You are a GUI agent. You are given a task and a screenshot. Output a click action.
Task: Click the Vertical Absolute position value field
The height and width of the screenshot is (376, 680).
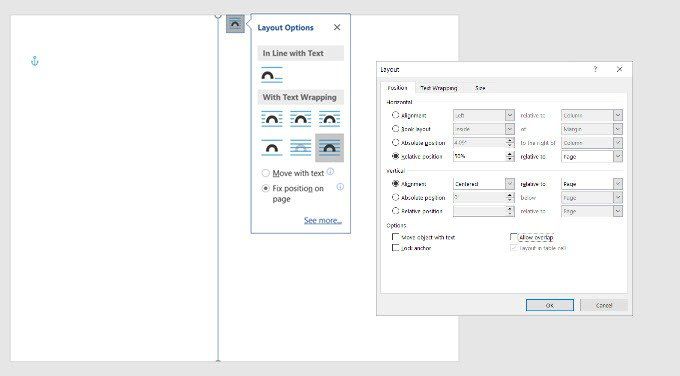coord(480,197)
